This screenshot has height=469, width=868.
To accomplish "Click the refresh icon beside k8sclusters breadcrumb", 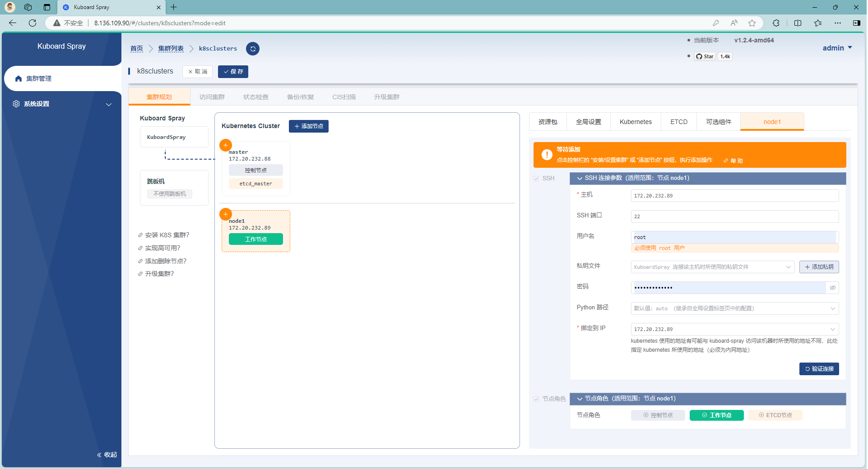I will tap(253, 49).
